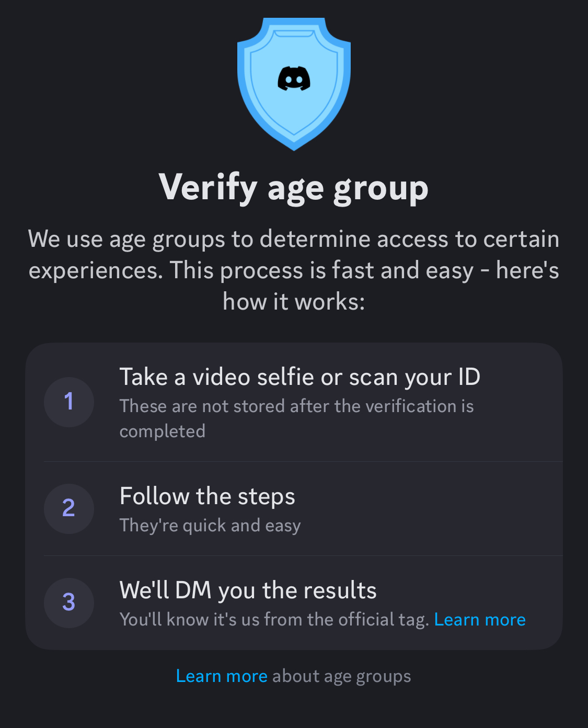This screenshot has width=588, height=728.
Task: Click the divider line between steps 1 and 2
Action: tap(303, 462)
